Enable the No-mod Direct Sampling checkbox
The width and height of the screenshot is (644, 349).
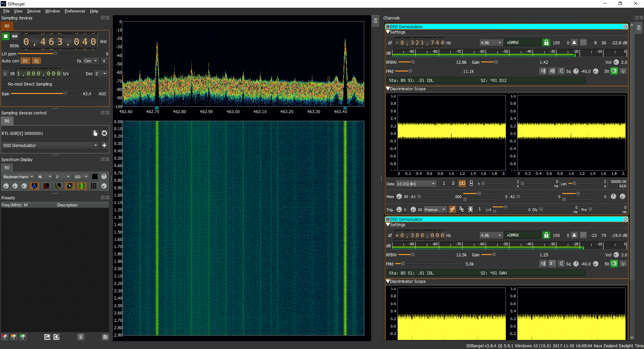point(4,84)
